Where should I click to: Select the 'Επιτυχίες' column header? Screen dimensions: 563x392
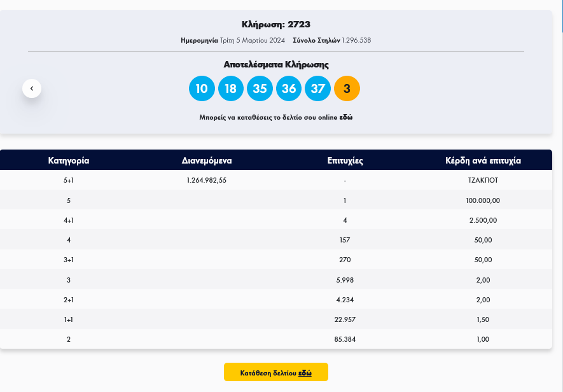(x=345, y=160)
